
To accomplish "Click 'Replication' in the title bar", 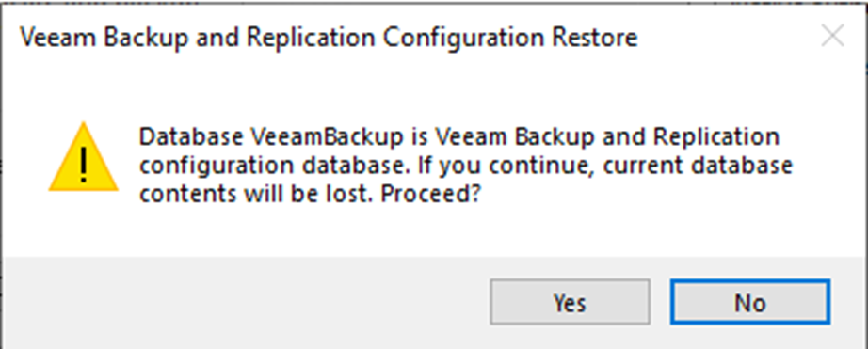I will [x=311, y=38].
